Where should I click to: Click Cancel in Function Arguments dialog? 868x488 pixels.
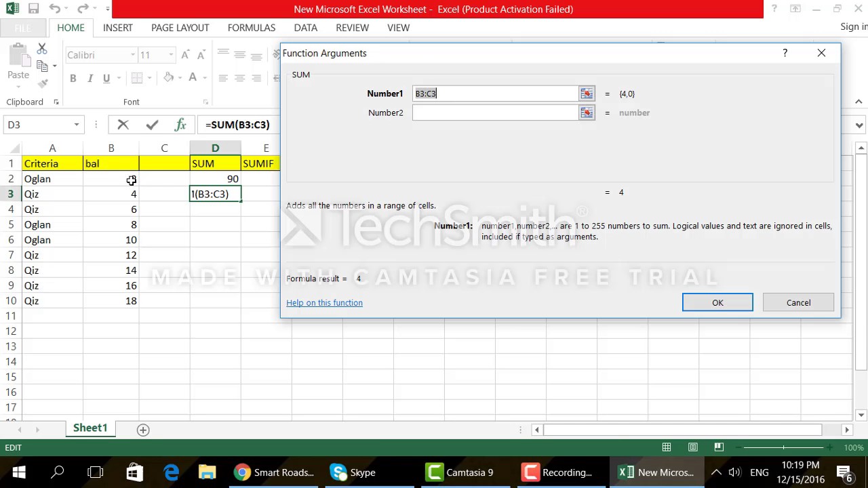pyautogui.click(x=798, y=303)
